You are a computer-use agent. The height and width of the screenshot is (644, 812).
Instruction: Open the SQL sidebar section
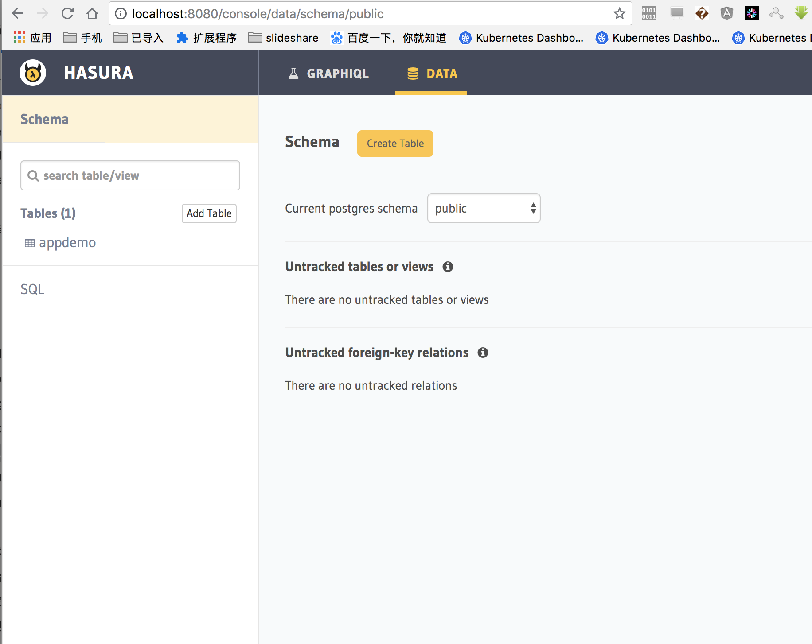32,289
